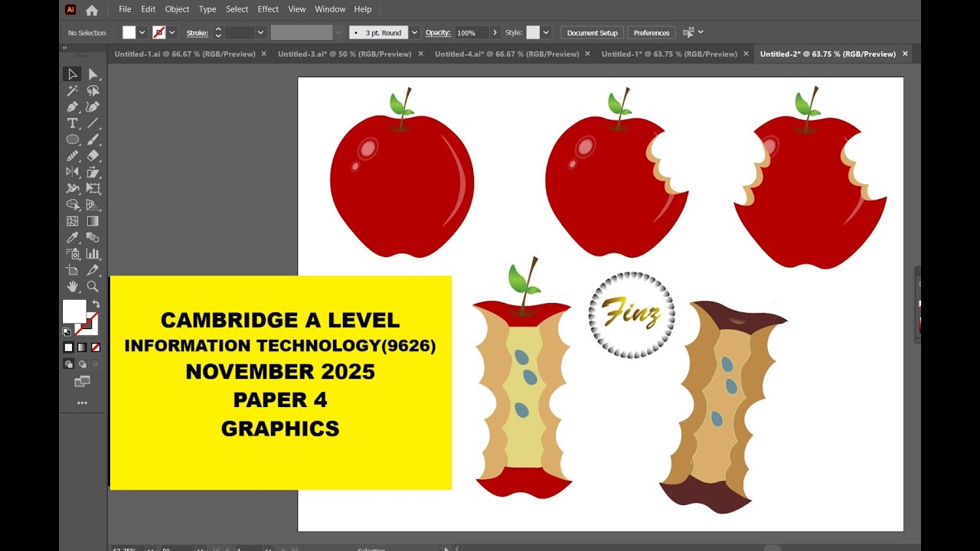
Task: Select the Blend tool
Action: 93,237
